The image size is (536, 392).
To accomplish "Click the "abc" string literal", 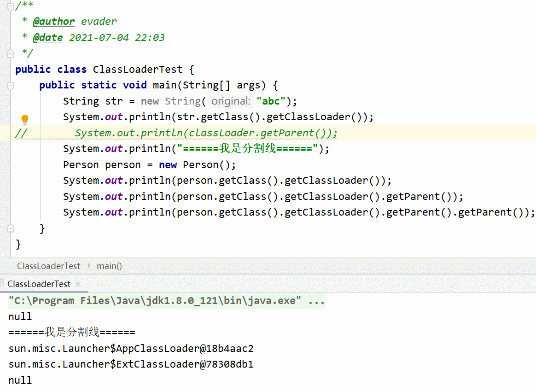I will pos(271,101).
